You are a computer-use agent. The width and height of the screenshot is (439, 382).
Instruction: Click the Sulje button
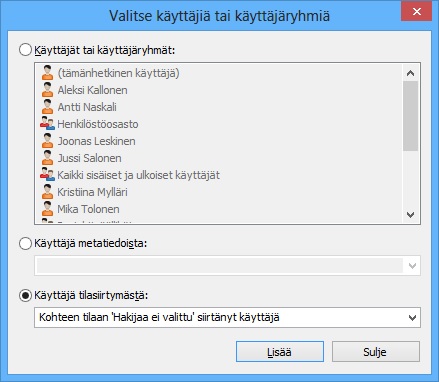point(376,352)
